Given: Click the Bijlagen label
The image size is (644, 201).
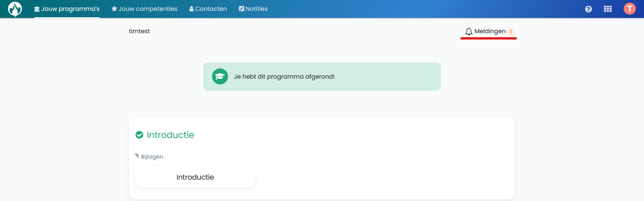Looking at the screenshot, I should coord(152,157).
